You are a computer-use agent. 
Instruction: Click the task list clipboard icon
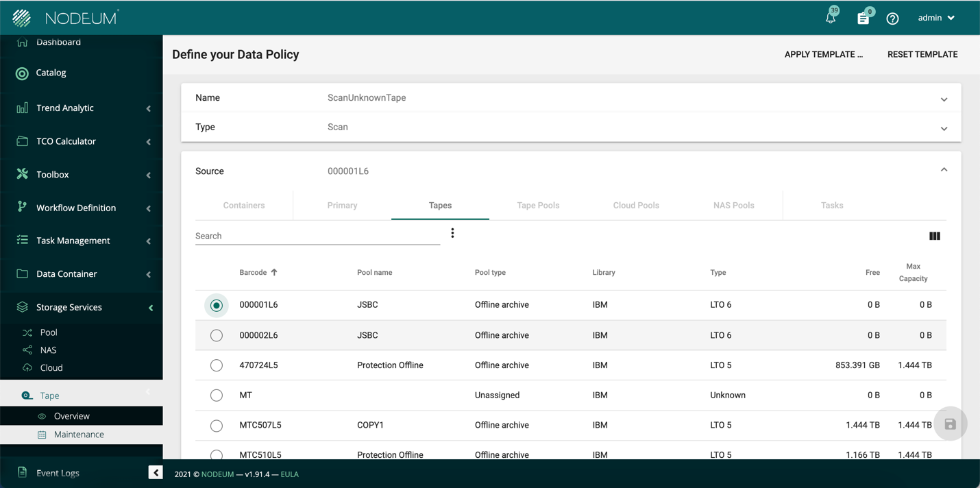pyautogui.click(x=863, y=19)
